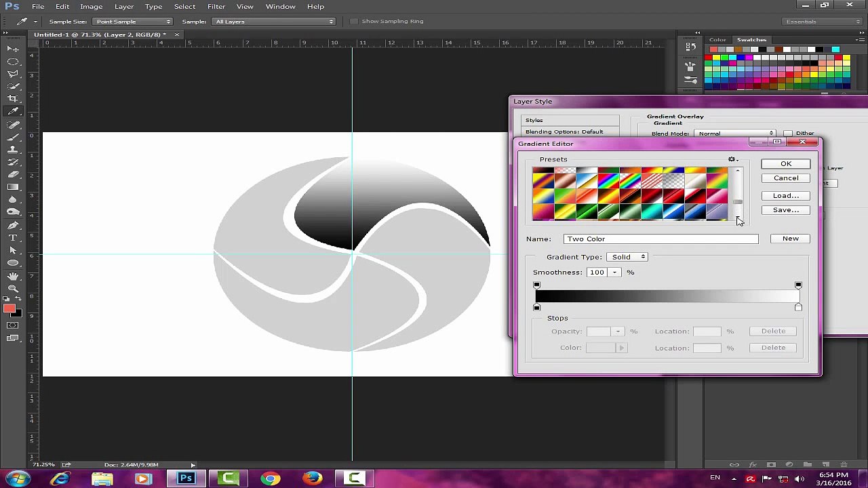Select the white color stop on gradient bar
Screen dimensions: 868x488
(798, 308)
